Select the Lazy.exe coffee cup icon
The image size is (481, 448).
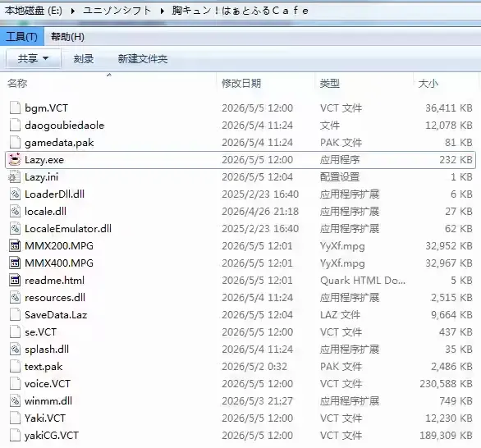pyautogui.click(x=15, y=159)
